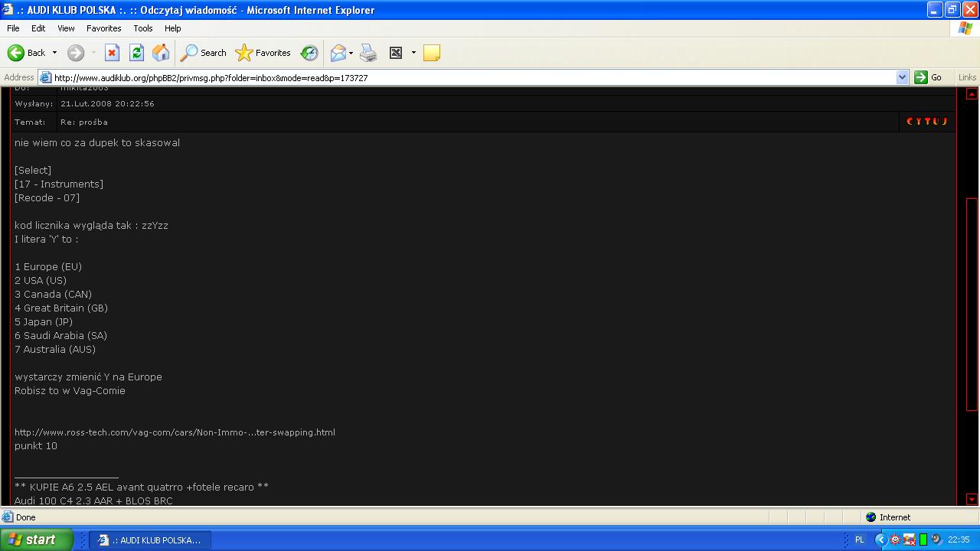Click the text '5 Japan (JP)'

coord(44,321)
